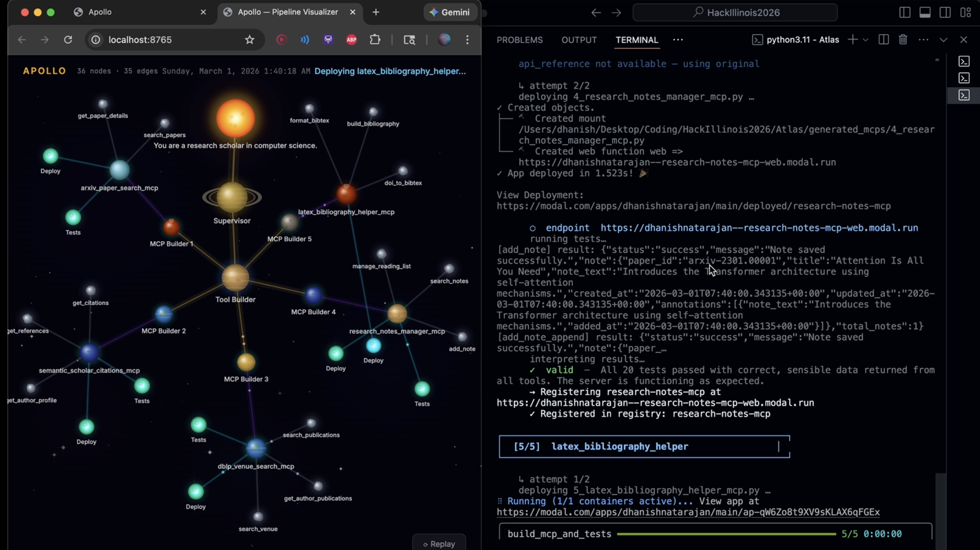Image resolution: width=980 pixels, height=550 pixels.
Task: Reload the localhost page
Action: point(68,39)
